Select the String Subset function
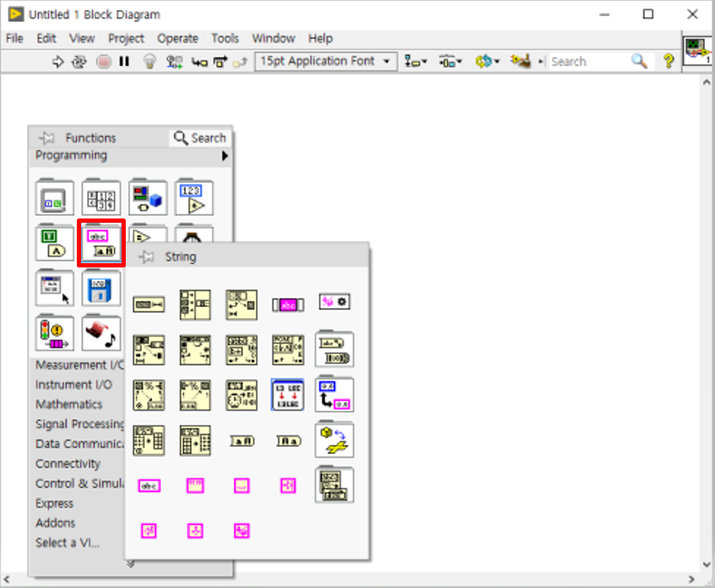The height and width of the screenshot is (588, 715). pyautogui.click(x=241, y=305)
